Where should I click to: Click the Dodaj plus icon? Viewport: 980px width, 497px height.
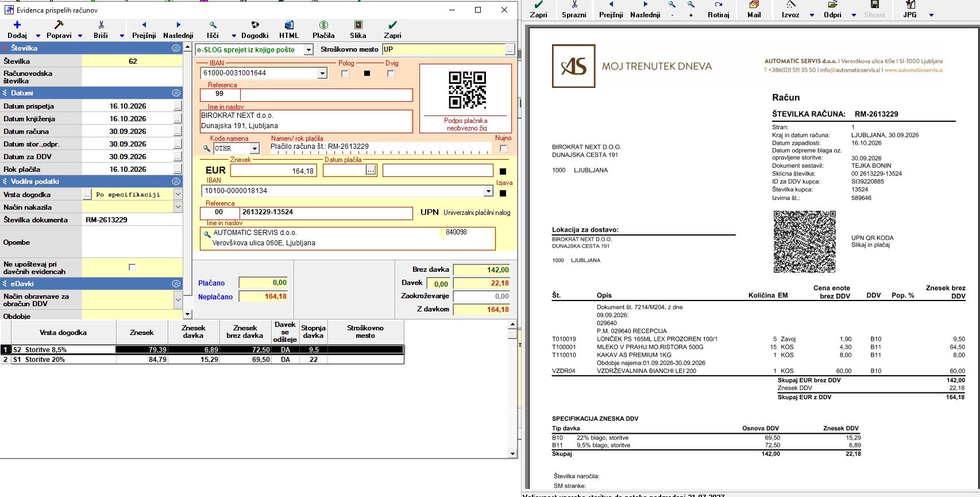pyautogui.click(x=17, y=25)
